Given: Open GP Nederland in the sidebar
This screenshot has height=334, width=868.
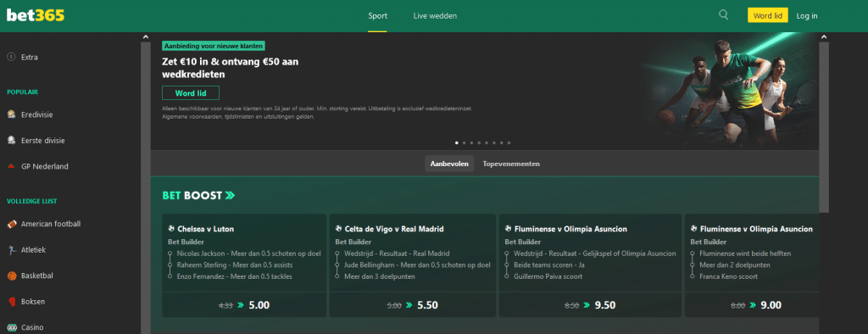Looking at the screenshot, I should pyautogui.click(x=44, y=166).
